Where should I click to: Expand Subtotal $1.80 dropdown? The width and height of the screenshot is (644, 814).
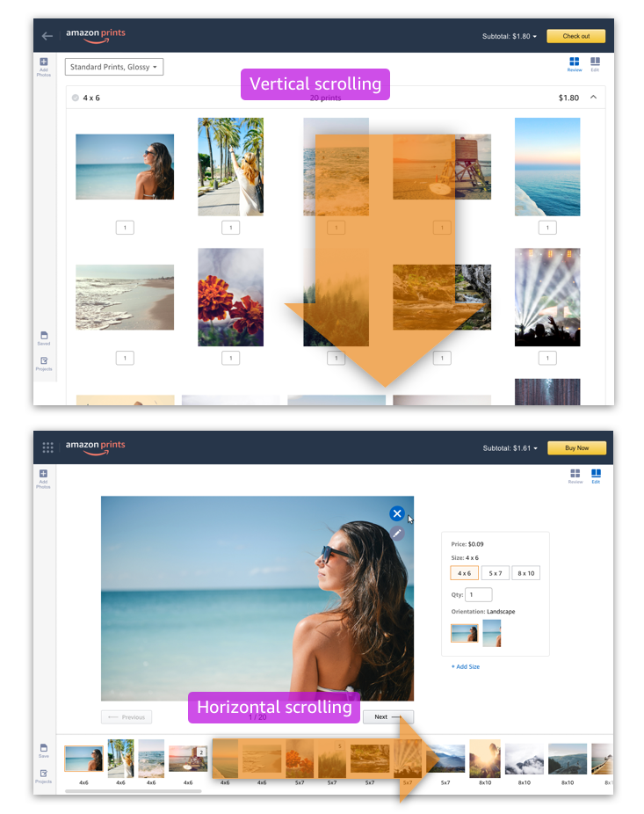510,36
